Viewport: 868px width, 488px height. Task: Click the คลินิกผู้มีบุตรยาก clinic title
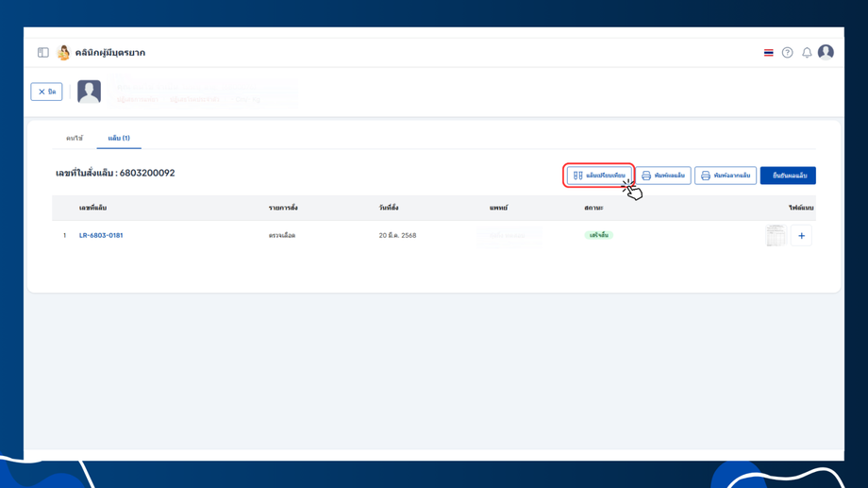click(x=110, y=53)
